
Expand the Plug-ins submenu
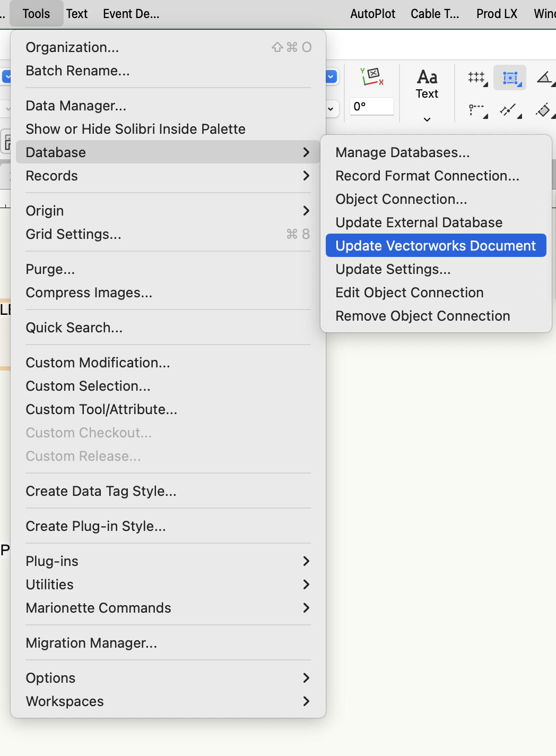[52, 561]
